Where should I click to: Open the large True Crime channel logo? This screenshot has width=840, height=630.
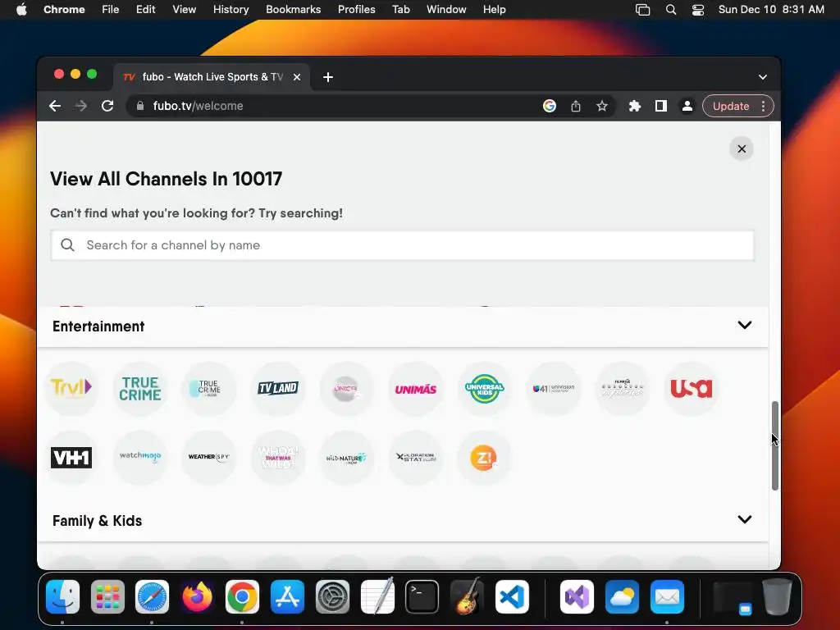139,388
